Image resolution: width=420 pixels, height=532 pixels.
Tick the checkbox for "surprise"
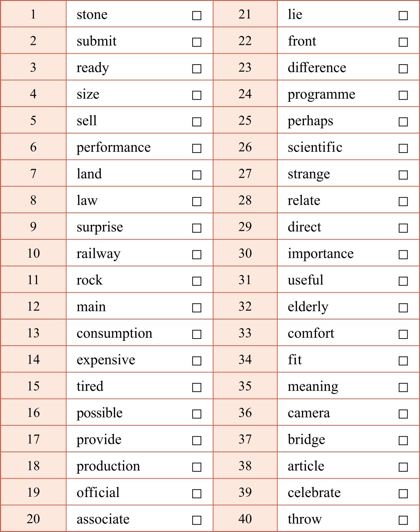point(197,228)
